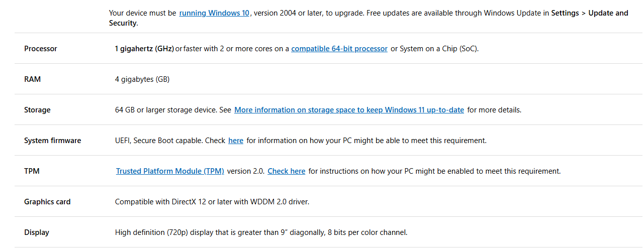Viewport: 644px width, 251px height.
Task: Click the bold "1 gigahertz (GHz)" text
Action: [145, 49]
